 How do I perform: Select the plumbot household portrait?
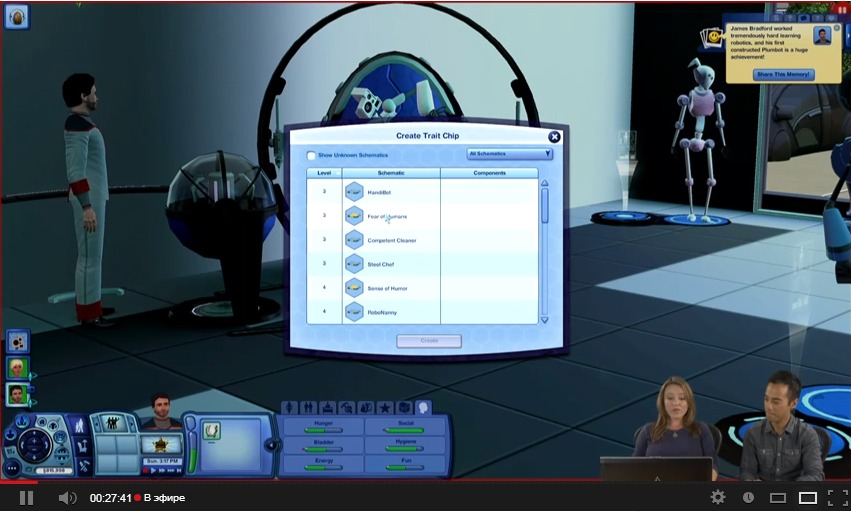(18, 342)
